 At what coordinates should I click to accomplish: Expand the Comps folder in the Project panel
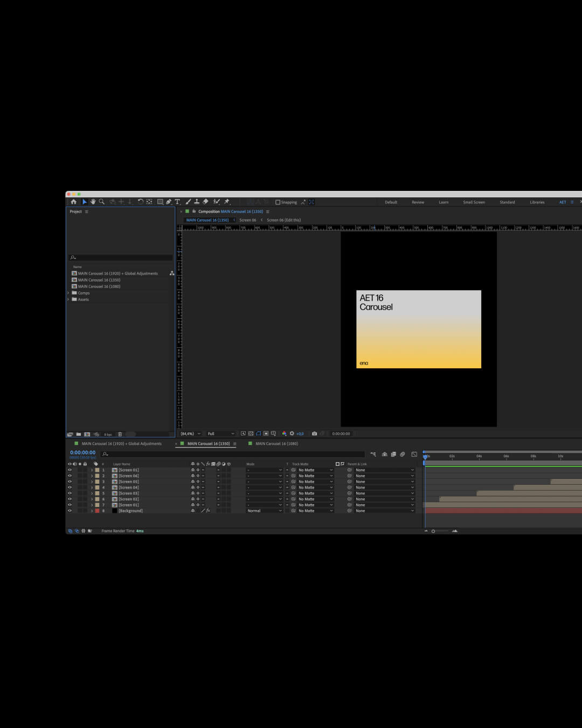tap(68, 293)
